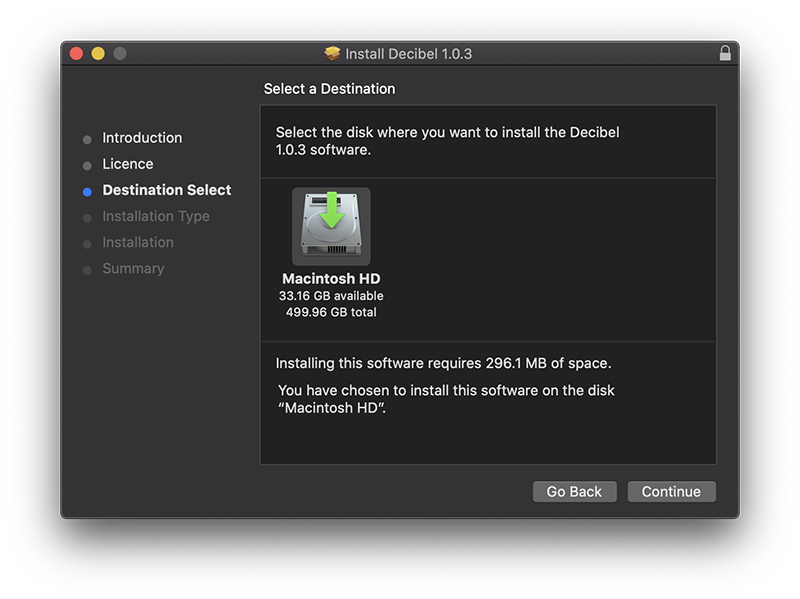Click the Summary step label

133,268
